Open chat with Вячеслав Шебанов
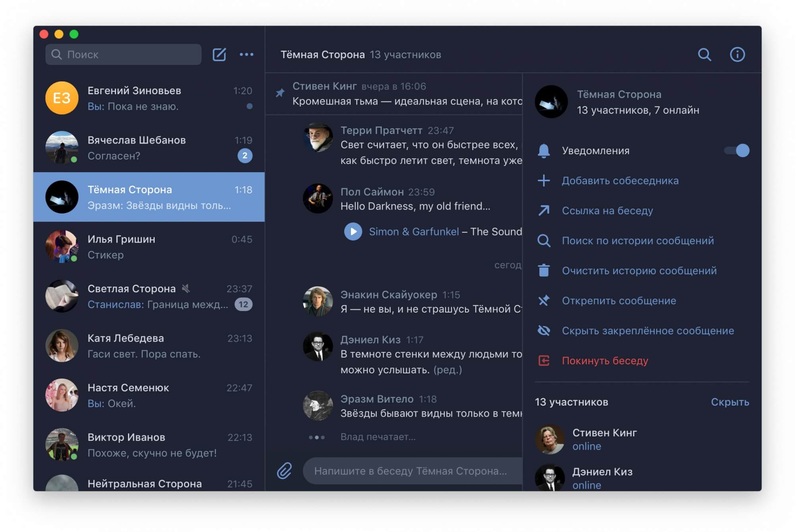 pos(149,148)
